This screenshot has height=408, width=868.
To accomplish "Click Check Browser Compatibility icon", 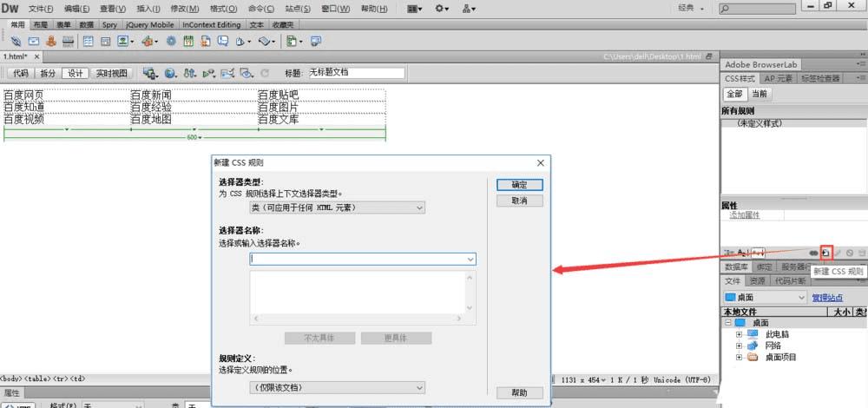I will pyautogui.click(x=227, y=73).
